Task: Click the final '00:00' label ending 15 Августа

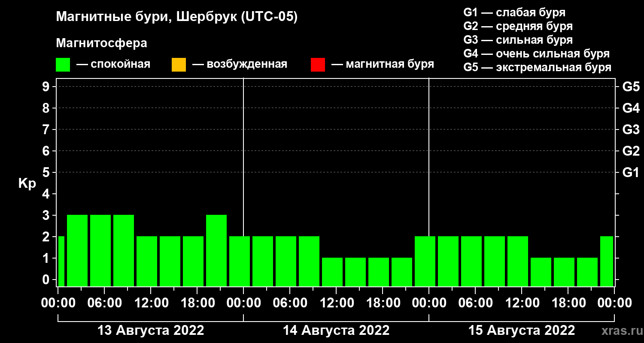Action: 614,303
